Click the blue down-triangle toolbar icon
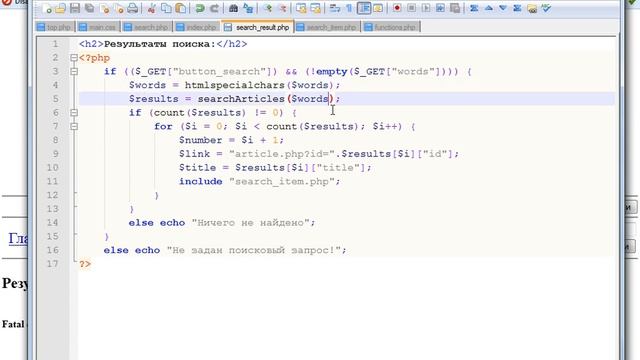Image resolution: width=640 pixels, height=360 pixels. (x=503, y=8)
